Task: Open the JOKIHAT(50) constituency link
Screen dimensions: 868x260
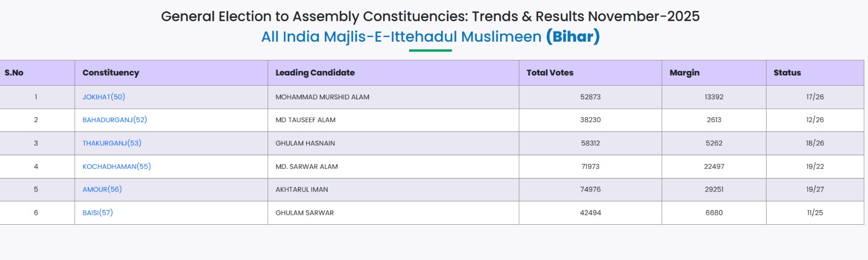Action: click(x=104, y=97)
